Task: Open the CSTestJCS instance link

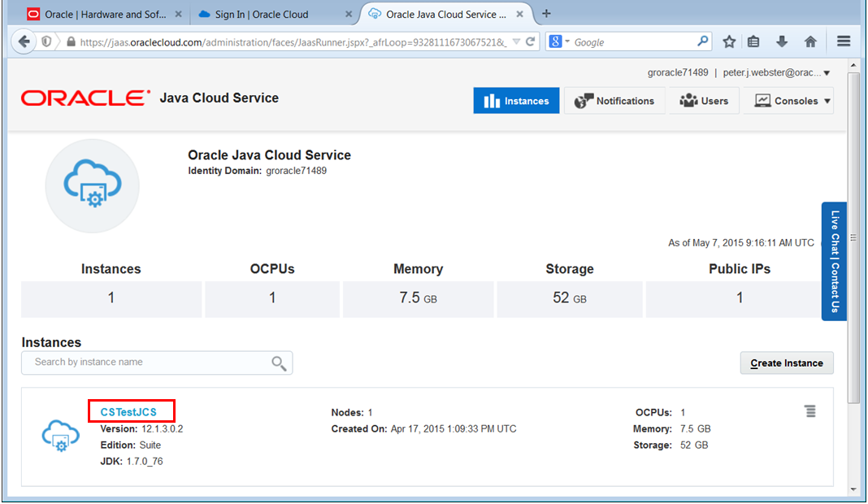Action: pos(130,411)
